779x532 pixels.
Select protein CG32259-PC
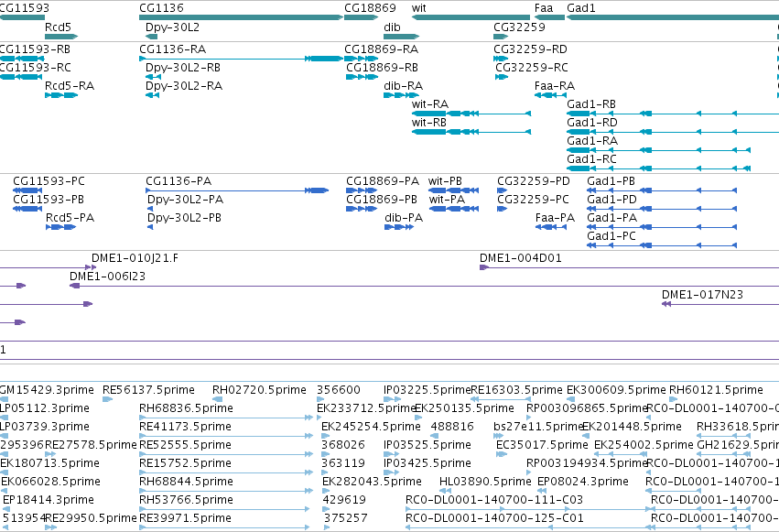tap(533, 200)
